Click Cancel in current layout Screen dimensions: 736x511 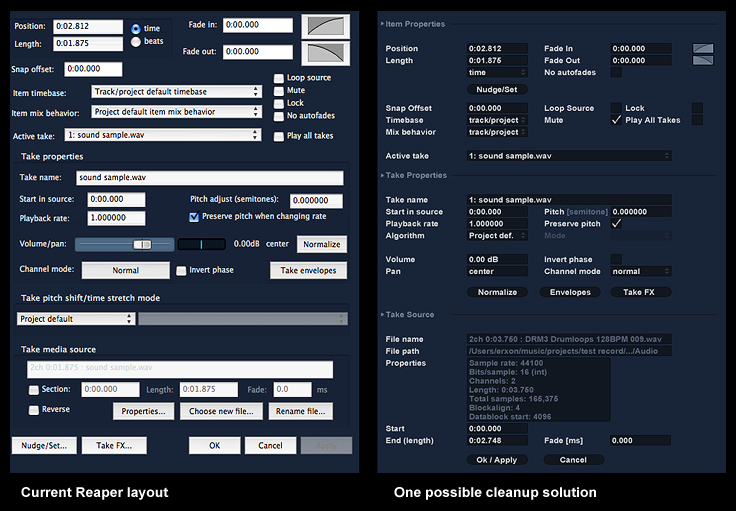(270, 446)
